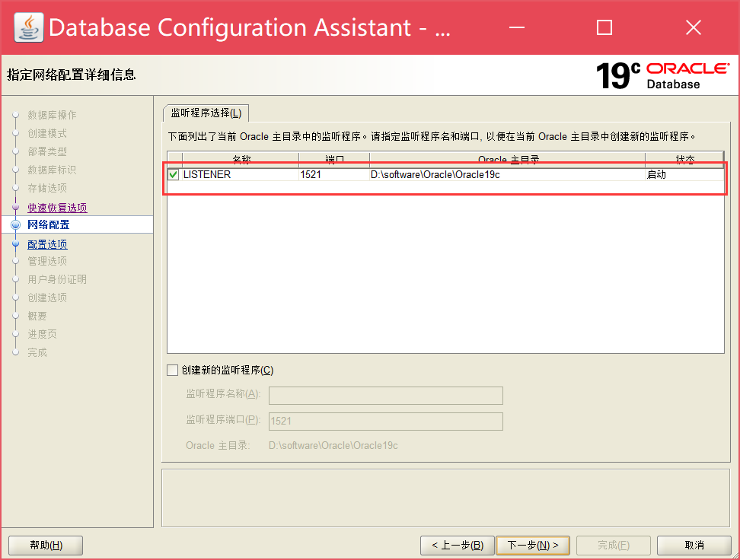The image size is (740, 560).
Task: Click the 监听程序端口 input field
Action: point(386,421)
